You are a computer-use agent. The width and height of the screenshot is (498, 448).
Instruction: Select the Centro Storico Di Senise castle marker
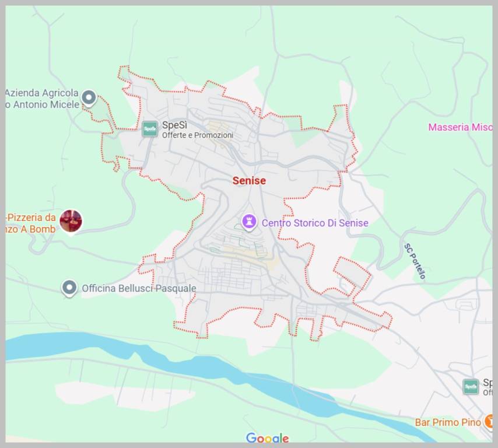pos(250,222)
